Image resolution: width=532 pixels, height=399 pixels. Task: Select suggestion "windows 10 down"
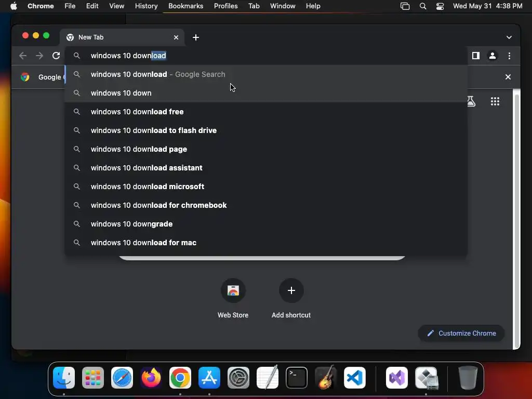[x=266, y=93]
